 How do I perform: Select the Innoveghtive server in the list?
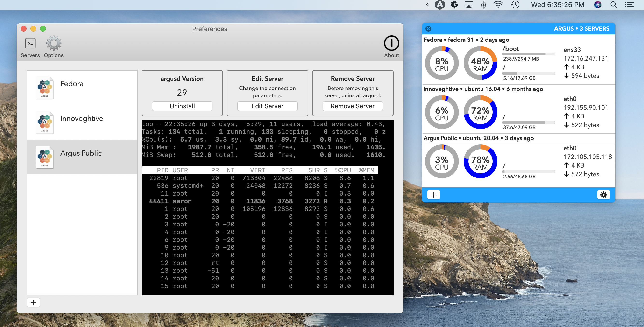[x=82, y=123]
